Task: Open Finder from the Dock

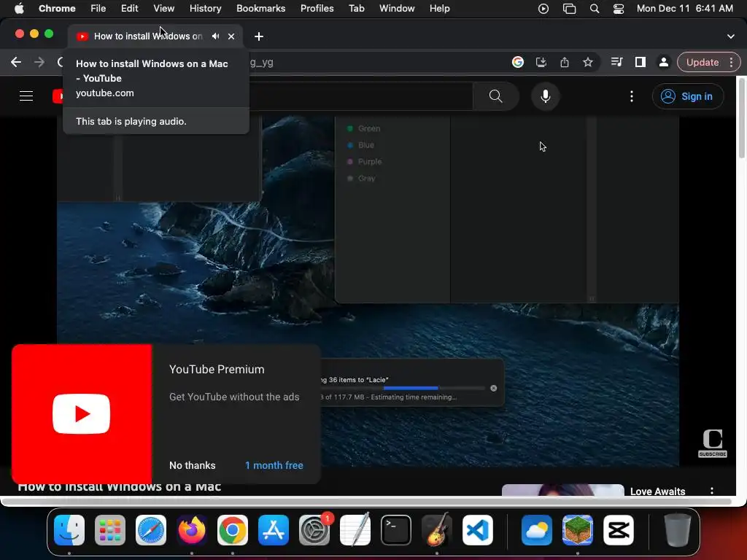Action: [x=69, y=530]
